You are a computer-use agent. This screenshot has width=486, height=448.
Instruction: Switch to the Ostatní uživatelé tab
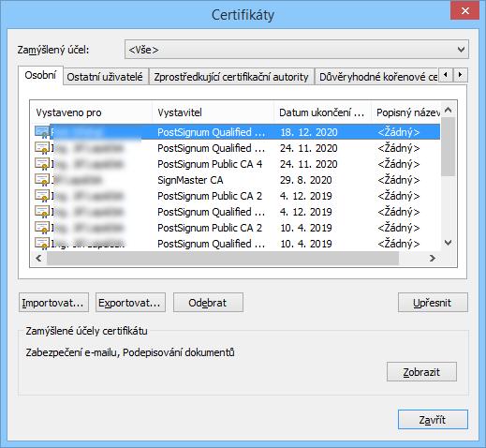coord(105,77)
